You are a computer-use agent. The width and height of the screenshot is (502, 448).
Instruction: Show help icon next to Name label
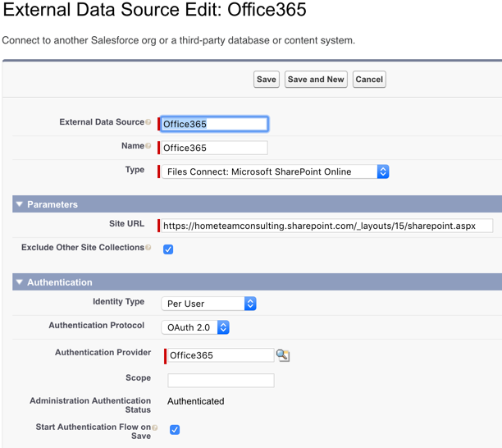[148, 146]
